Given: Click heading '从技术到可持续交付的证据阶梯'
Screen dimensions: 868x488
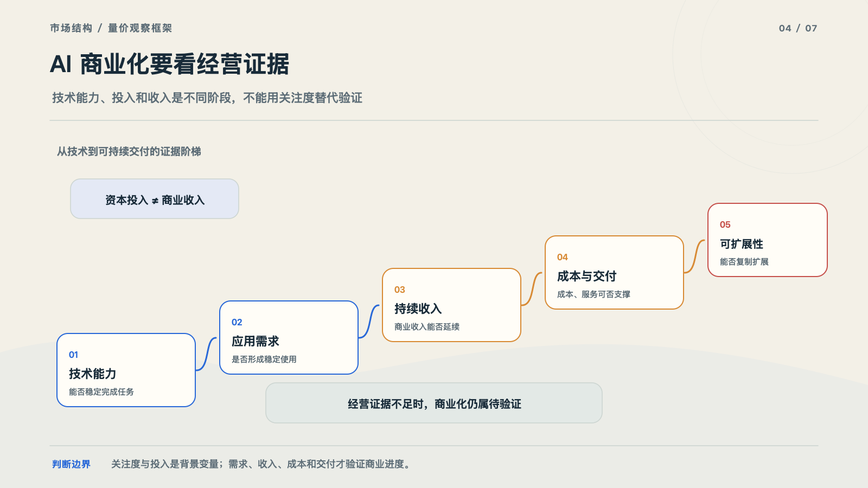Looking at the screenshot, I should (129, 151).
